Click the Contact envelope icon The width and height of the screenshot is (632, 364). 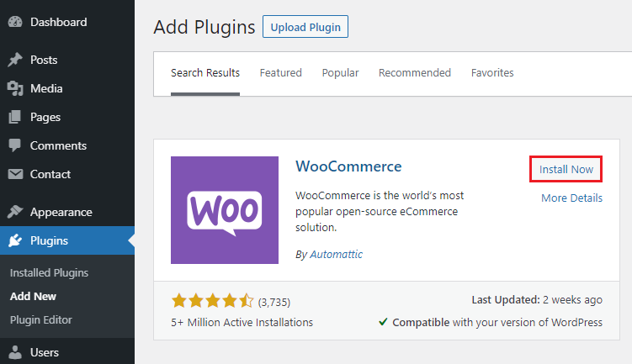click(x=15, y=174)
